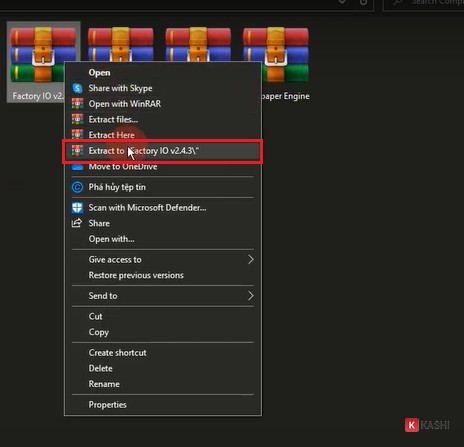Click WinRAR icon beside Extract to entry
Image resolution: width=464 pixels, height=447 pixels.
[77, 151]
